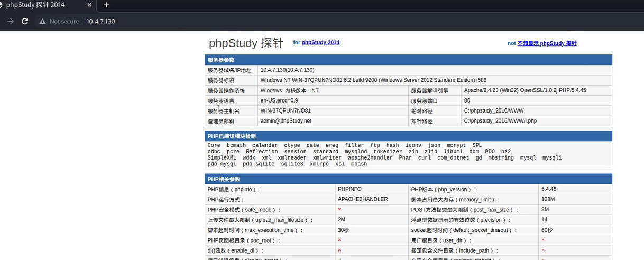Screen dimensions: 644x260
Task: Click the PHP运行方式 label
Action: (x=226, y=199)
